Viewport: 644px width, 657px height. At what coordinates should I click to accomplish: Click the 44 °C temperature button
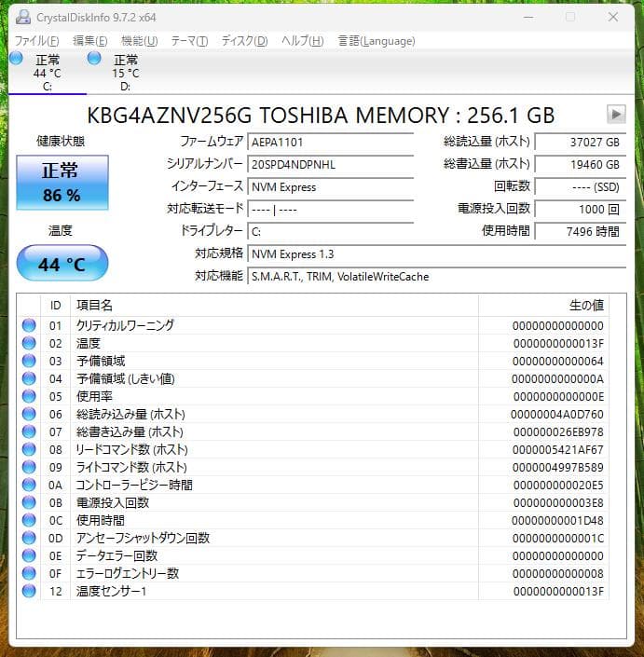coord(62,263)
